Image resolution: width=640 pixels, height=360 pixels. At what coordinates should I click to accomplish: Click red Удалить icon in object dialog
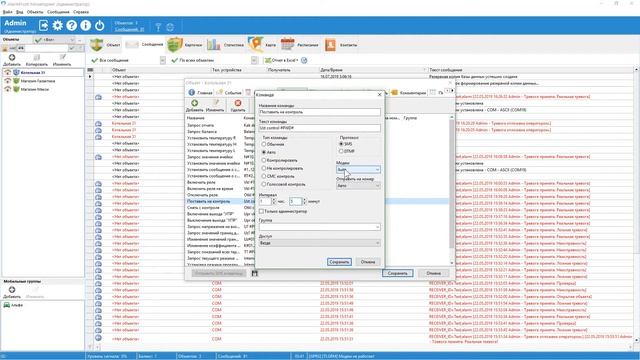[238, 103]
